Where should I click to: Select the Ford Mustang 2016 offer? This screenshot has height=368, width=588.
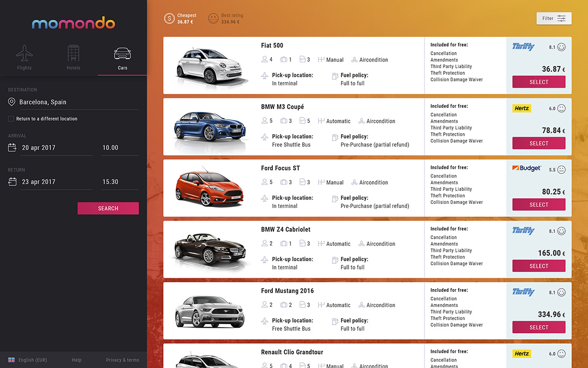[539, 327]
